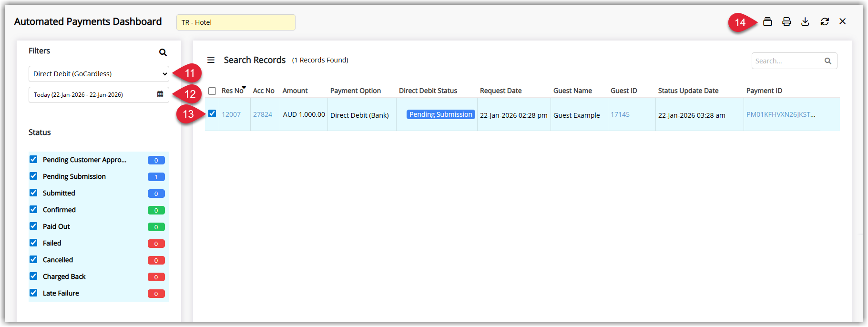Toggle the select-all checkbox in table header
Image resolution: width=868 pixels, height=327 pixels.
point(212,91)
